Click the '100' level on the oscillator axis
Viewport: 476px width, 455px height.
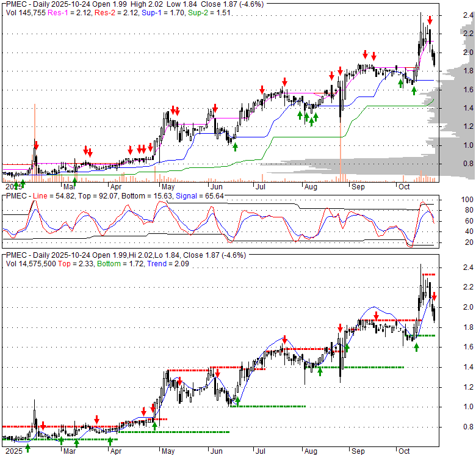tap(467, 200)
